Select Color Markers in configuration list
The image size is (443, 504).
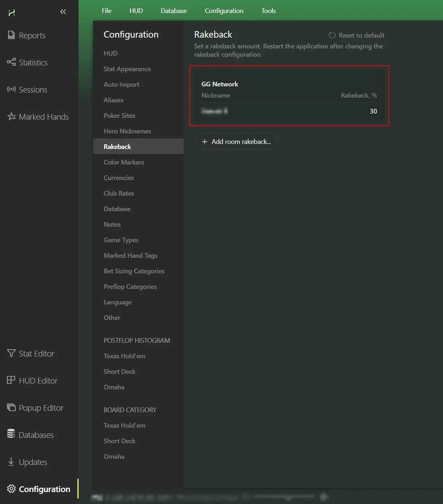pos(124,162)
